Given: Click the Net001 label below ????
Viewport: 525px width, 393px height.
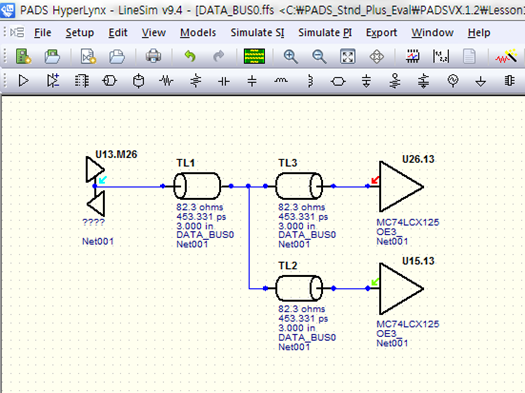Looking at the screenshot, I should (x=98, y=241).
